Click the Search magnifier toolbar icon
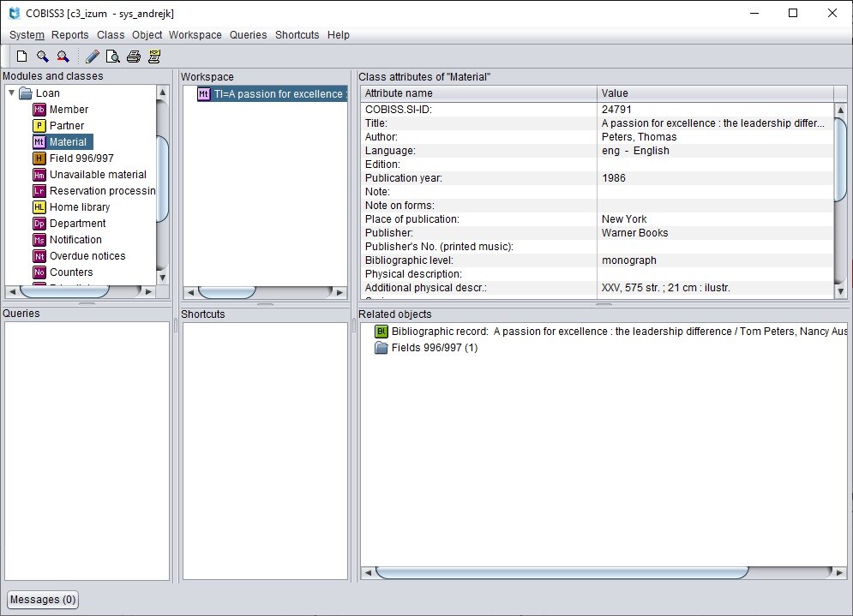Viewport: 853px width, 616px height. tap(42, 57)
